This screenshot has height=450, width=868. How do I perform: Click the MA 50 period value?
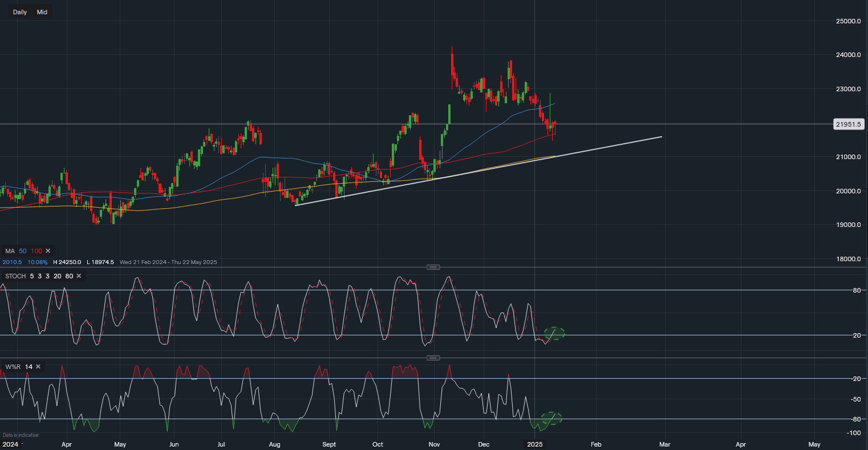[x=23, y=251]
